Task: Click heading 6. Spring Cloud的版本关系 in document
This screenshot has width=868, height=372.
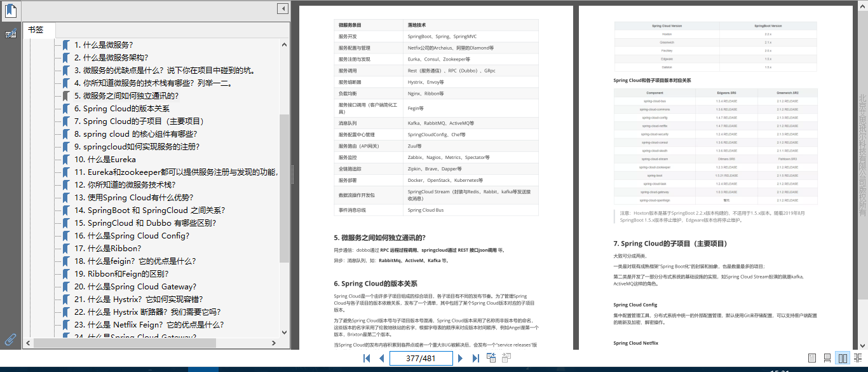Action: [376, 284]
